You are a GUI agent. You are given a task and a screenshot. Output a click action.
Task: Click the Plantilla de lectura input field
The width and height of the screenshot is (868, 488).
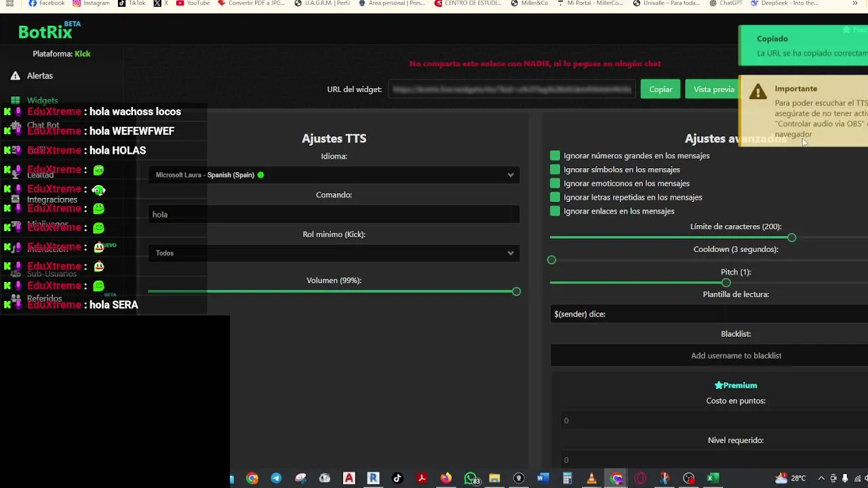709,314
